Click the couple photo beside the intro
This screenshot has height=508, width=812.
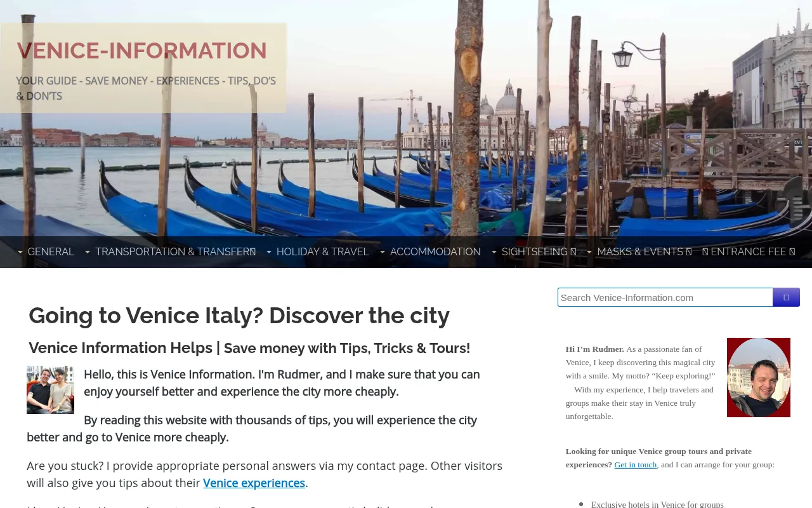50,390
